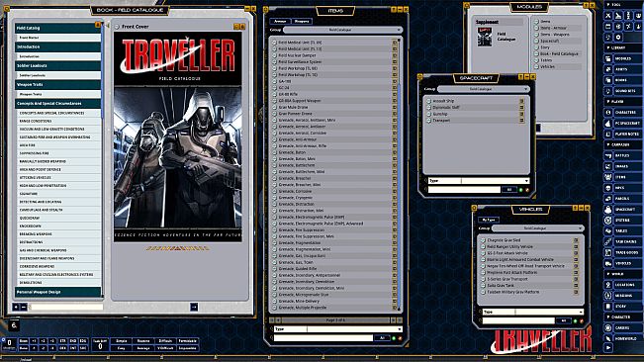The width and height of the screenshot is (644, 362).
Task: Open Personal Weapon Design chapter
Action: point(58,292)
